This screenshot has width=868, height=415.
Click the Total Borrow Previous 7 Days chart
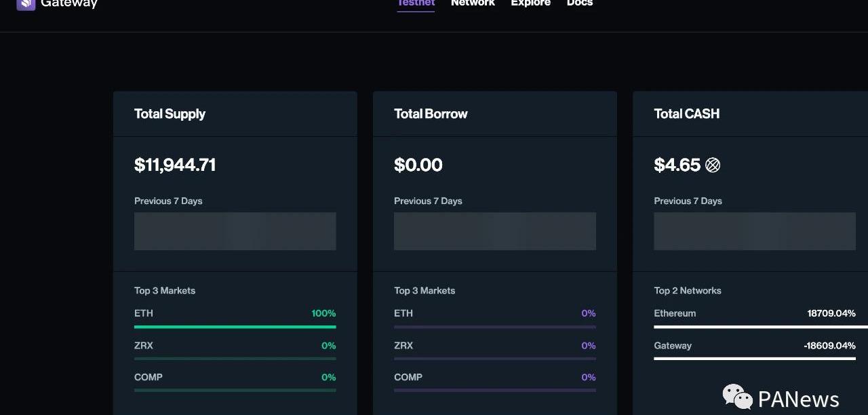495,231
